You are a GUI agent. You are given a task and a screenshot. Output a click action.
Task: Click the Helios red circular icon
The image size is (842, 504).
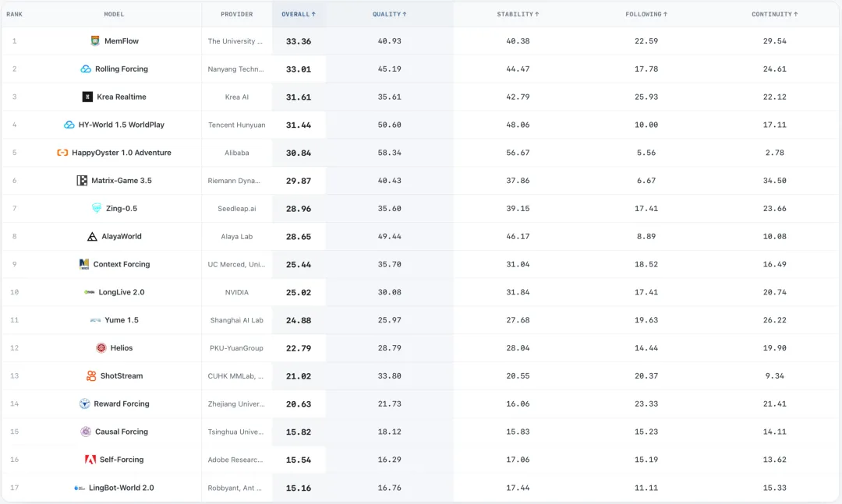pyautogui.click(x=101, y=347)
